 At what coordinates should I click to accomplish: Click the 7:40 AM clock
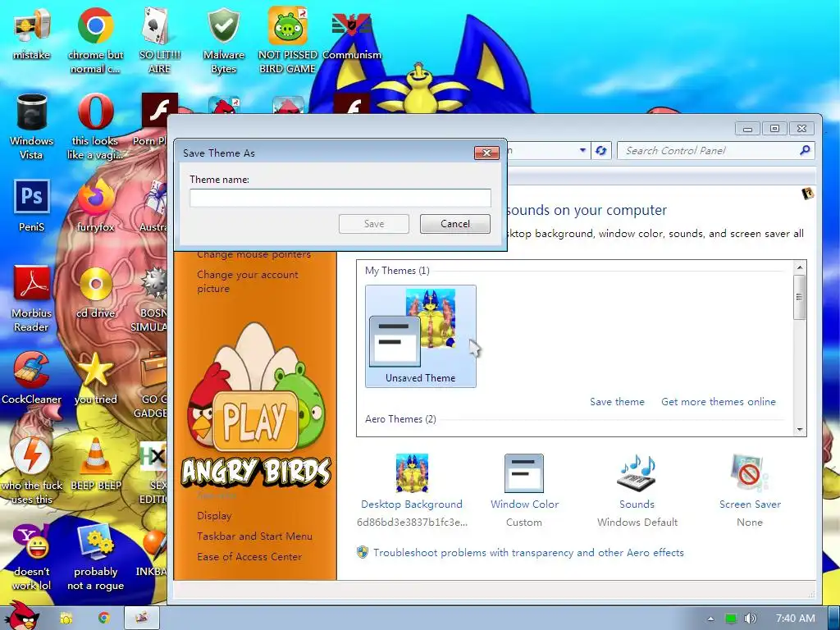(x=796, y=619)
